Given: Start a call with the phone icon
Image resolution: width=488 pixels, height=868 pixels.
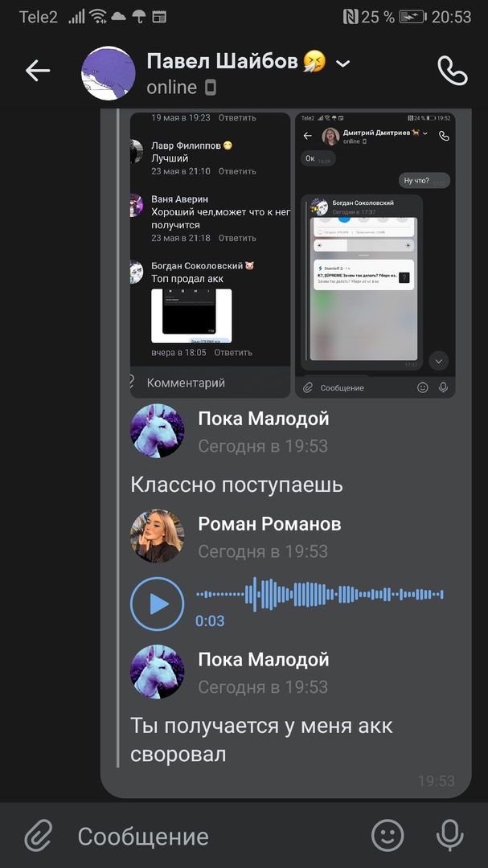Looking at the screenshot, I should 453,70.
